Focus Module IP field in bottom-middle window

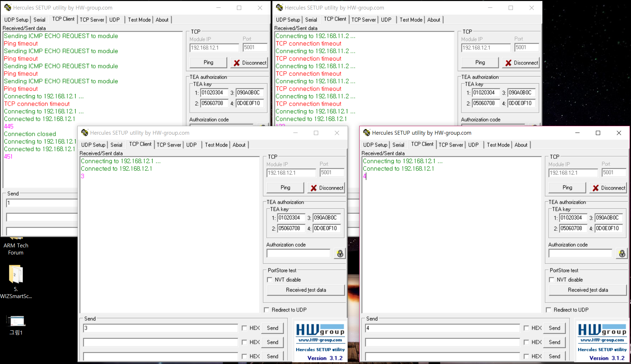[291, 173]
